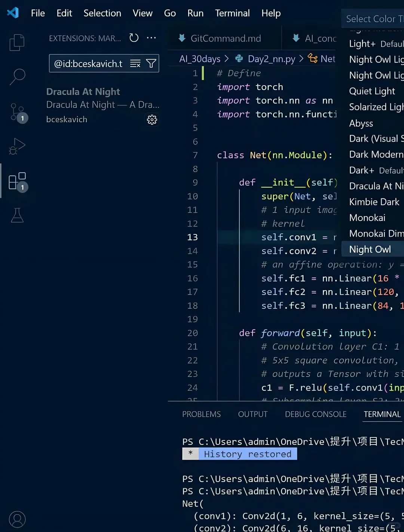Open Source Control view with badge

(x=18, y=113)
